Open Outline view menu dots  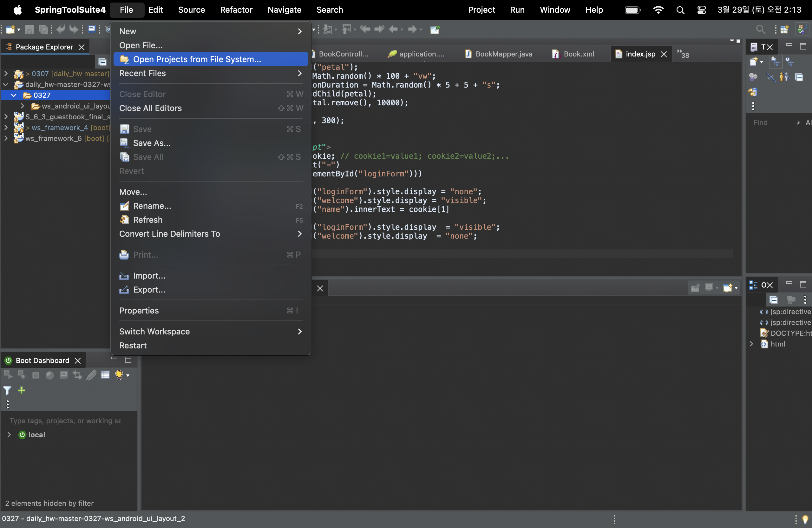coord(805,300)
